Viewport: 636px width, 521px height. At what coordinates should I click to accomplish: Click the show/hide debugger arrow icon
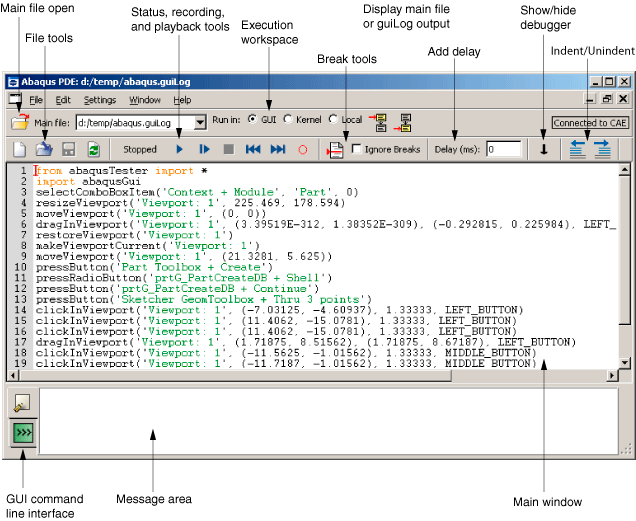pos(544,149)
